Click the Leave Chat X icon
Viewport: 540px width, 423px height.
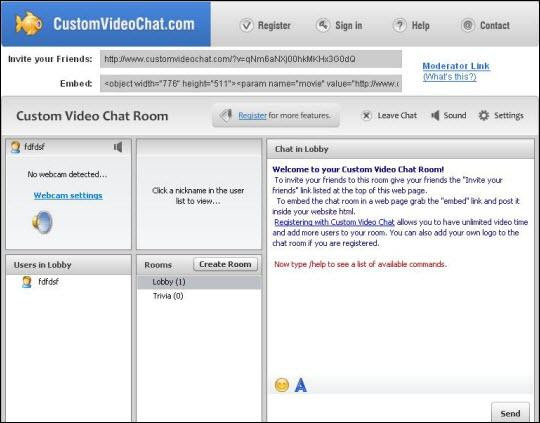[366, 116]
